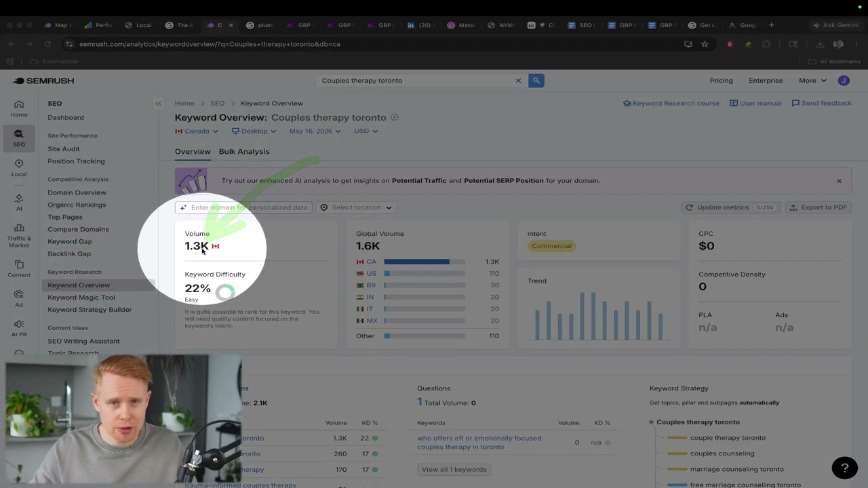Open Keyword Magic Tool in the sidebar
Image resolution: width=868 pixels, height=488 pixels.
click(81, 298)
